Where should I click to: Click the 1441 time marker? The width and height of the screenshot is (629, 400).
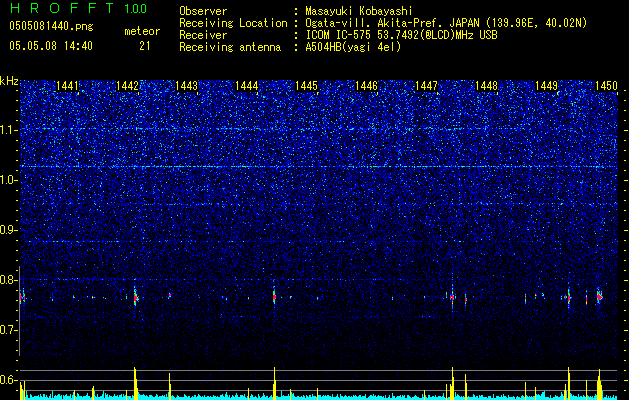pyautogui.click(x=67, y=85)
